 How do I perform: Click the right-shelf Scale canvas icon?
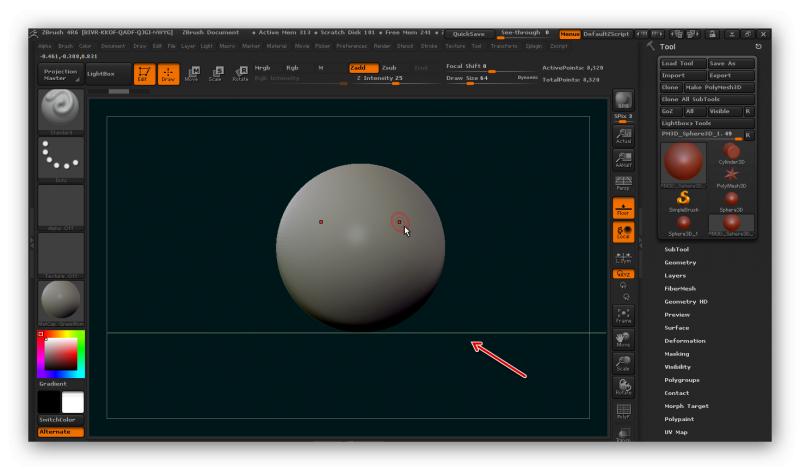[623, 363]
